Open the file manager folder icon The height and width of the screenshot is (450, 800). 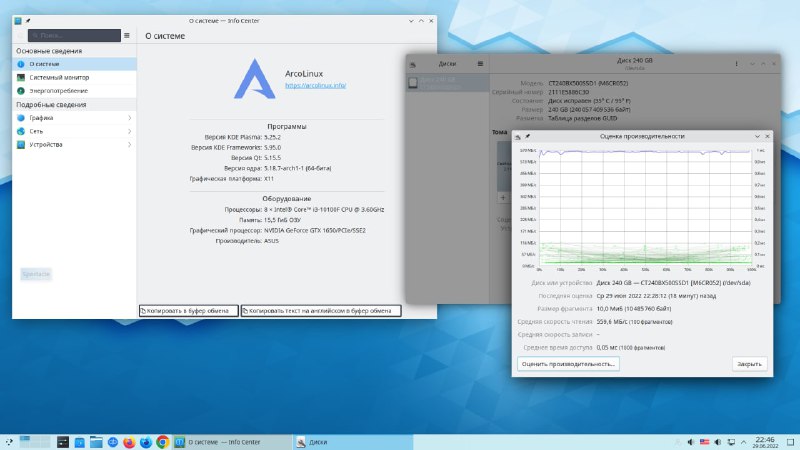coord(96,442)
